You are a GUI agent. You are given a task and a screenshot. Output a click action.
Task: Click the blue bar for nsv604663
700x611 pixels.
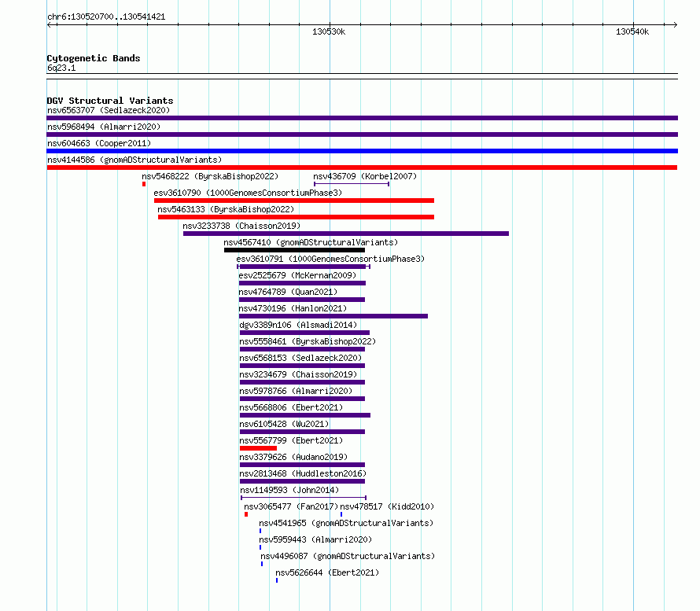point(362,151)
